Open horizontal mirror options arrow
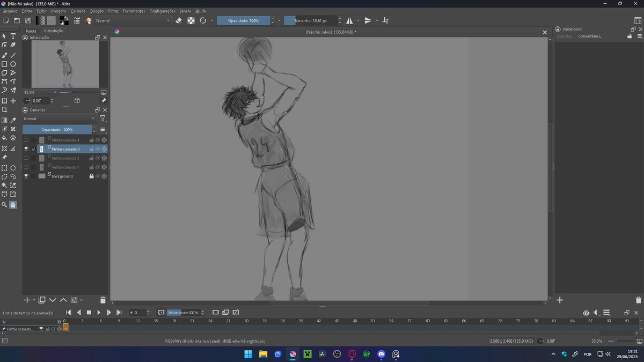This screenshot has width=644, height=362. pos(358,20)
